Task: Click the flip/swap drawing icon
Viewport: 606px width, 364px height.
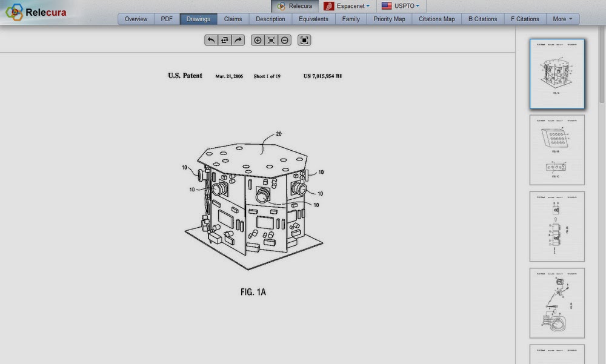Action: (x=225, y=40)
